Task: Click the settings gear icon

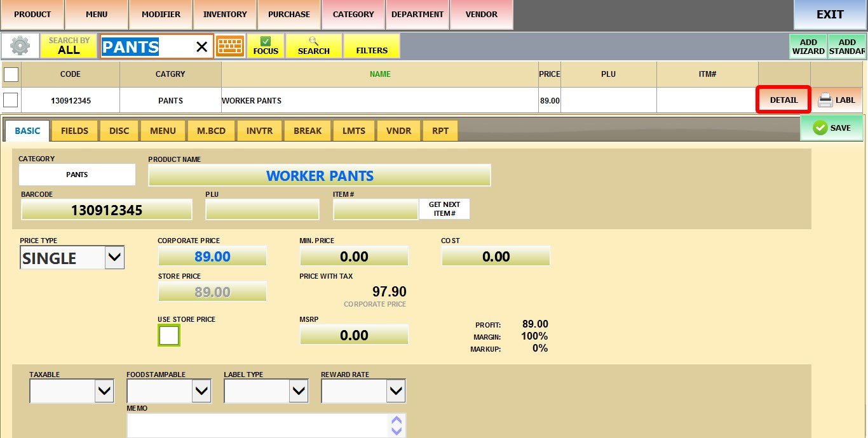Action: tap(20, 46)
